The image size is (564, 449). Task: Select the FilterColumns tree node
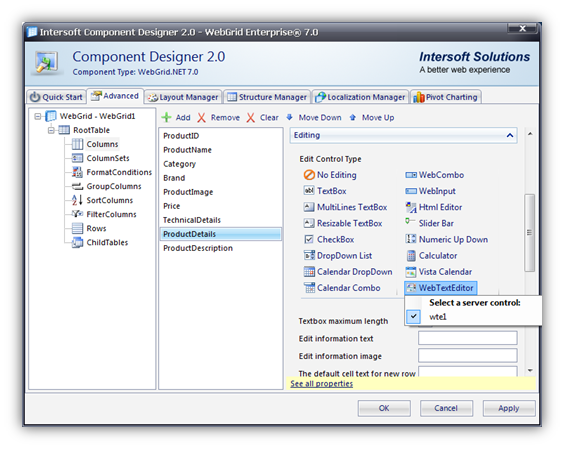pos(111,214)
